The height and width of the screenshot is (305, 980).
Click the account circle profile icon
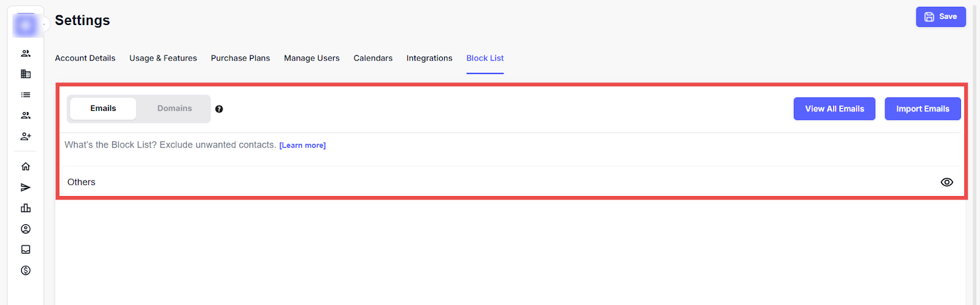(26, 229)
